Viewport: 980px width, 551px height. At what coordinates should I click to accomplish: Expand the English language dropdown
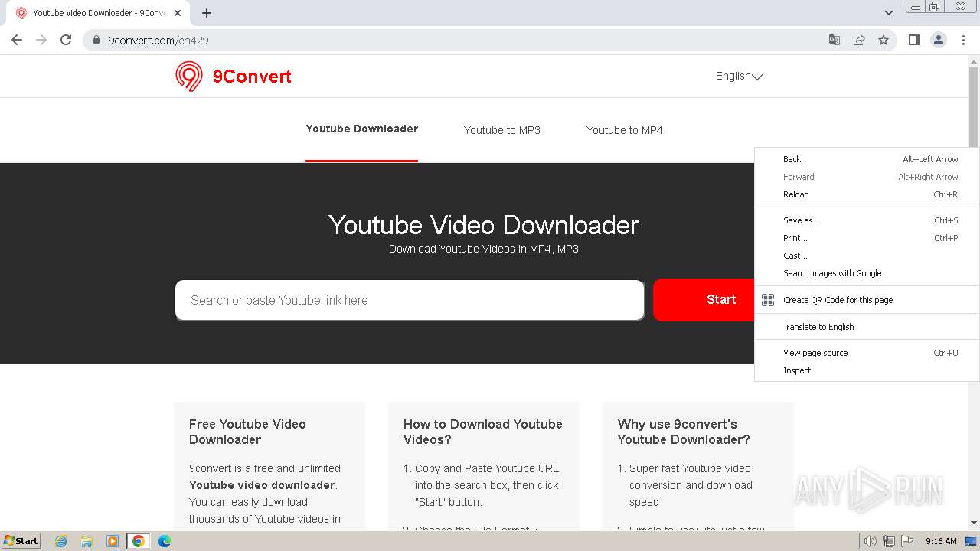coord(739,76)
